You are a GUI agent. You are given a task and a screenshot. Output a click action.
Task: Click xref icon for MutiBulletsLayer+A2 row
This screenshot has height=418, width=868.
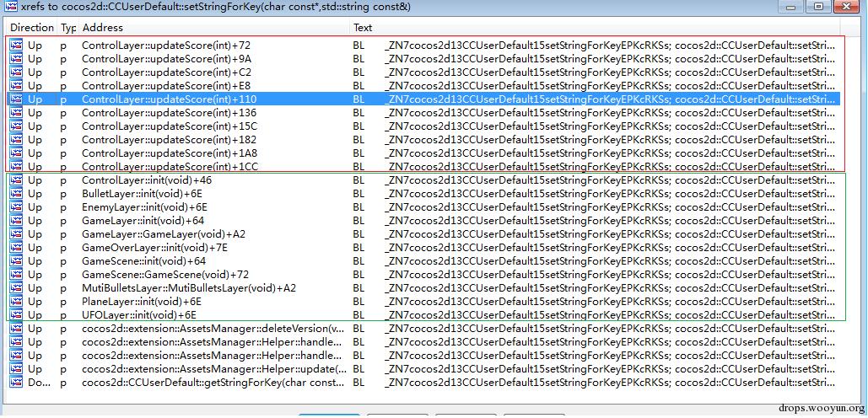click(15, 288)
